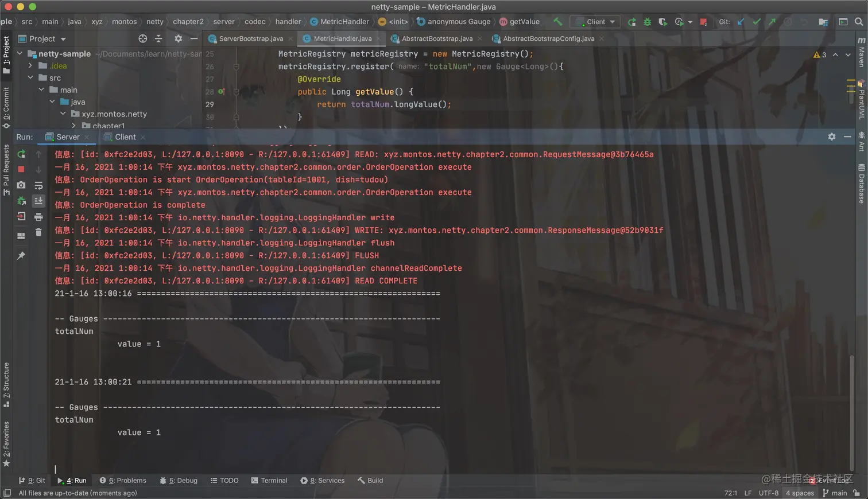This screenshot has width=868, height=499.
Task: Push commits using the green Git arrow
Action: [x=772, y=22]
